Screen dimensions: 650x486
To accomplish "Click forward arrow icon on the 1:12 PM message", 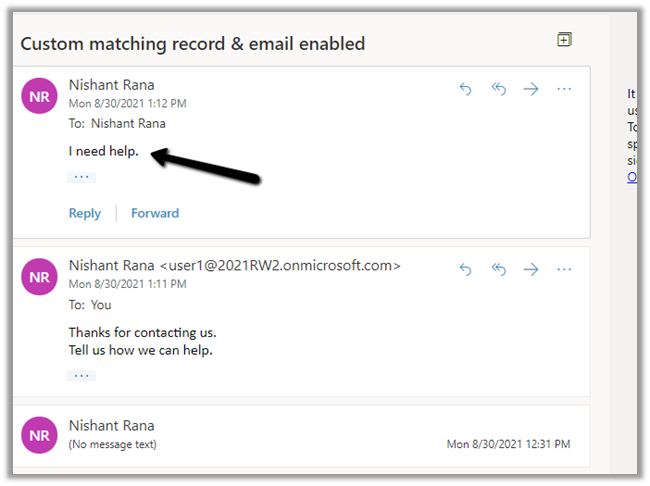I will pos(531,89).
